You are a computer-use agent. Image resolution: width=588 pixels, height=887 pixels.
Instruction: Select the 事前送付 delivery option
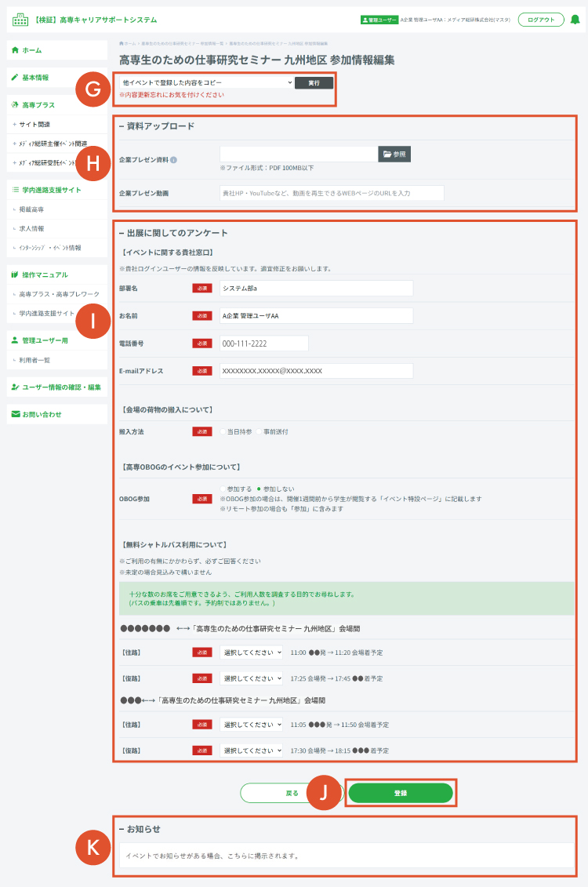260,431
